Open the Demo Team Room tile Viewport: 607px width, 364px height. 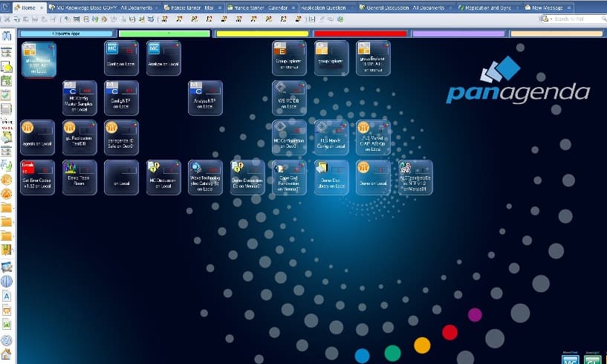click(79, 177)
